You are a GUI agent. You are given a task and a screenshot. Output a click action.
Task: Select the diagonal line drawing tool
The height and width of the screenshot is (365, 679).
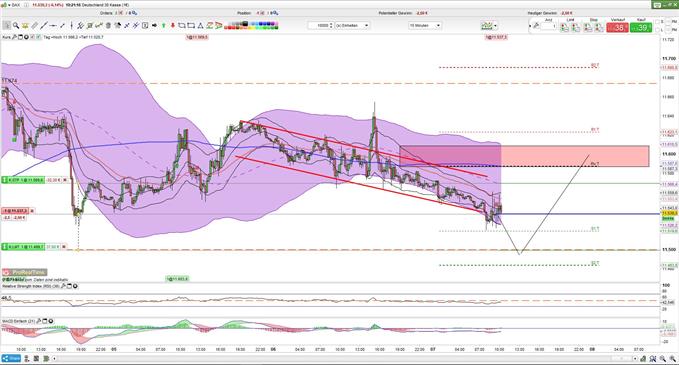[44, 26]
